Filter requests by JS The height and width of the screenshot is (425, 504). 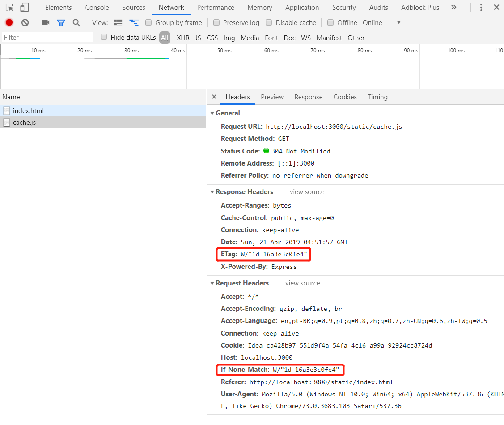[x=198, y=38]
